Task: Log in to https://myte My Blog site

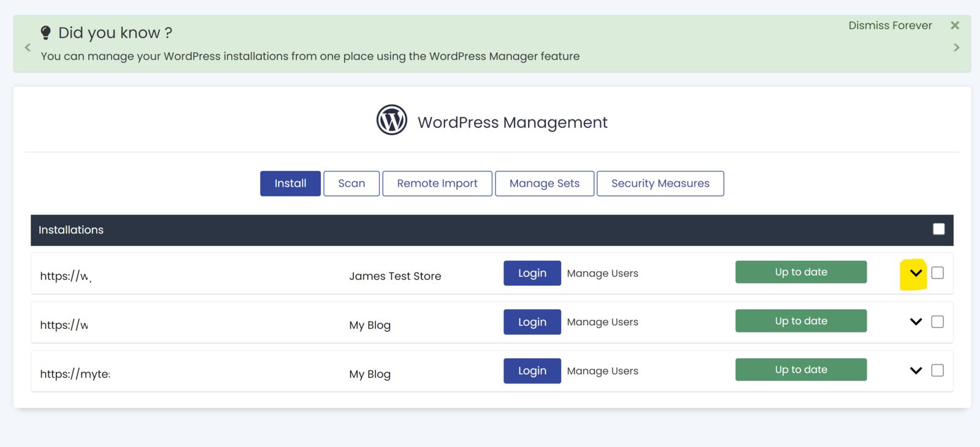Action: tap(532, 371)
